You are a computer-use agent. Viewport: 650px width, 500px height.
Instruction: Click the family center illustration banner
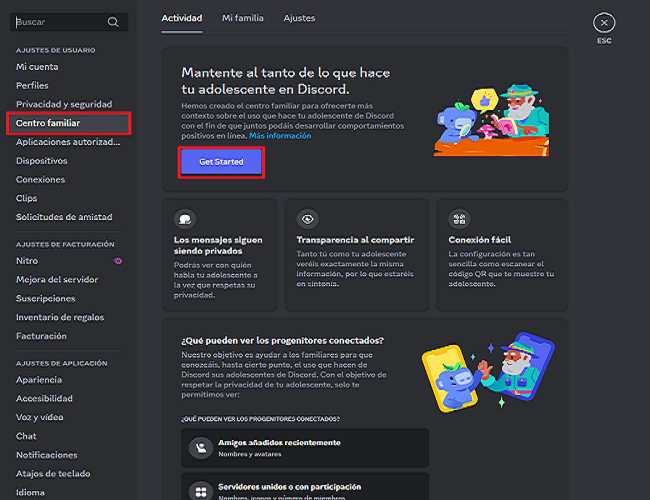[491, 118]
